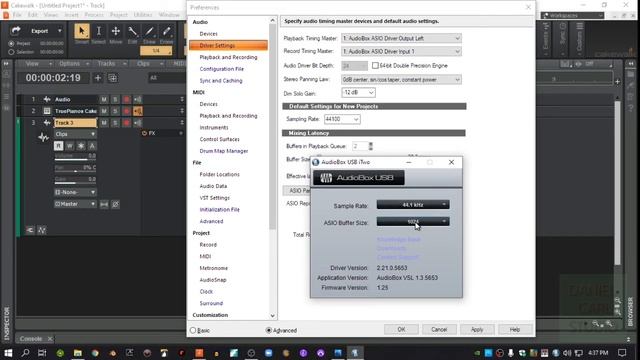Select Project export range radio button
The image size is (640, 360).
click(x=11, y=43)
